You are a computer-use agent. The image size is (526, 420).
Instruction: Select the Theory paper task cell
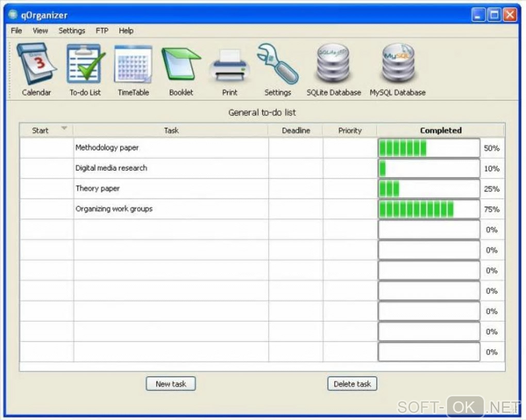171,189
